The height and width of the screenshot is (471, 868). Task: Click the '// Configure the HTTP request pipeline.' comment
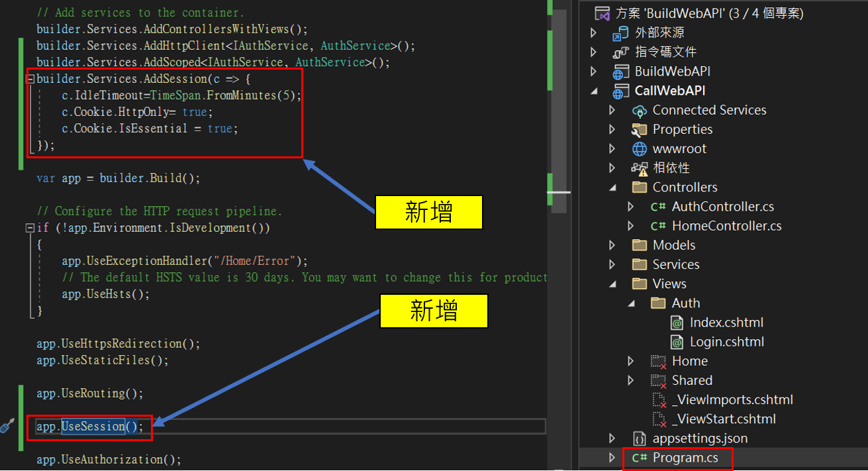coord(159,211)
